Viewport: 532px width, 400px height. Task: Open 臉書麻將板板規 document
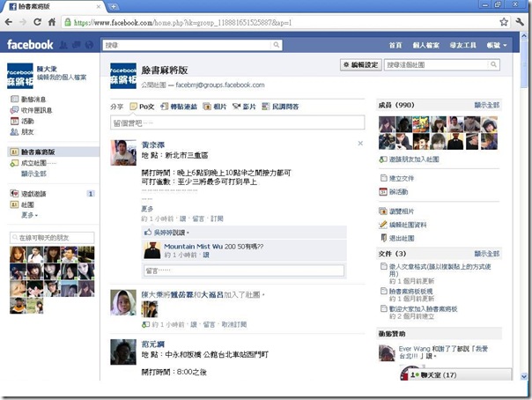click(x=410, y=291)
